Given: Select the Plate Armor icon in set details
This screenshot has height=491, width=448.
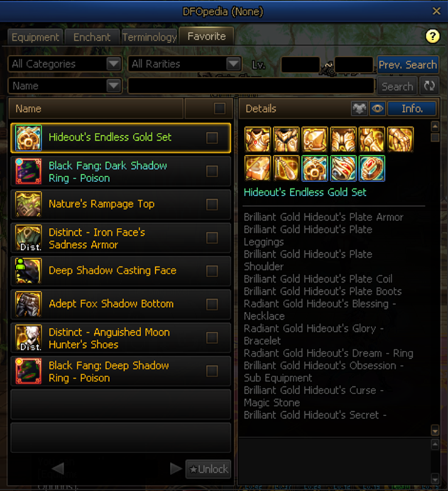Looking at the screenshot, I should click(257, 140).
